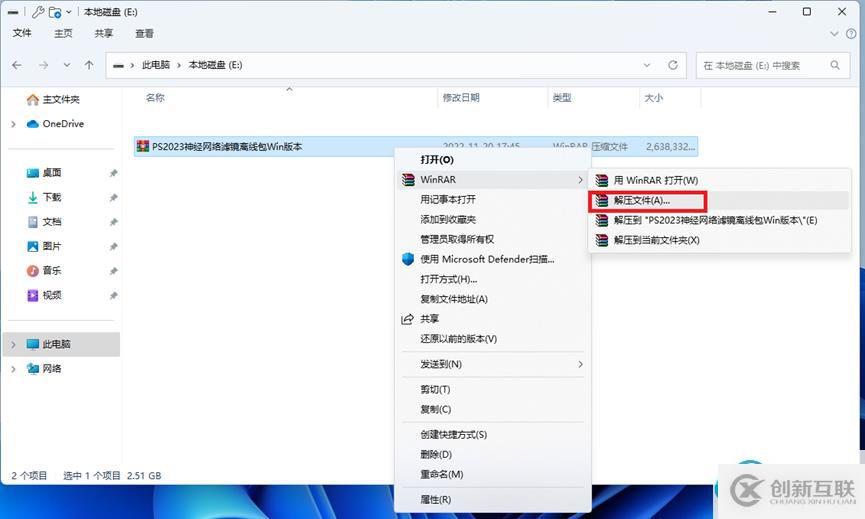Image resolution: width=865 pixels, height=519 pixels.
Task: Click the WinRAR archive icon of PS2023 file
Action: 143,146
